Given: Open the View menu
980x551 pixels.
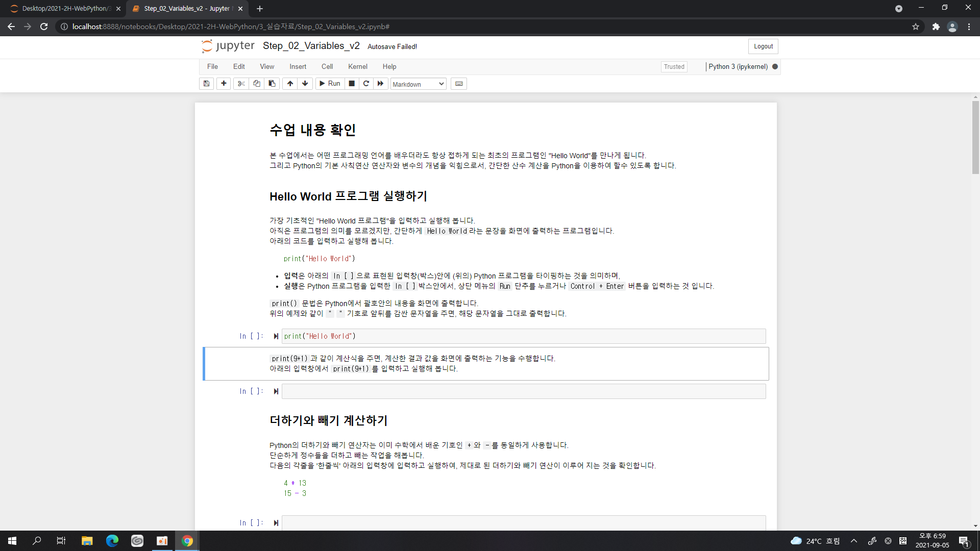Looking at the screenshot, I should pos(267,67).
